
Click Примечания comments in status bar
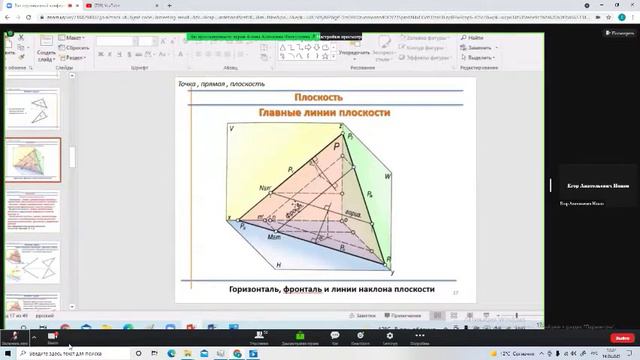point(402,316)
